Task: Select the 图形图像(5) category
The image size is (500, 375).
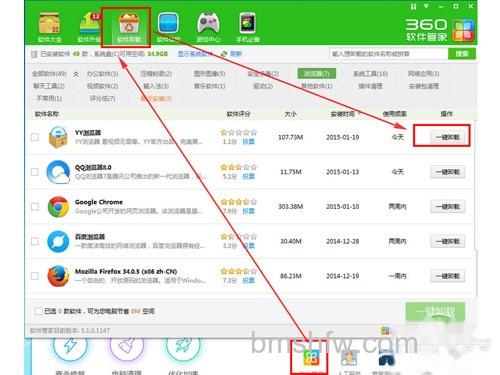Action: (x=210, y=74)
